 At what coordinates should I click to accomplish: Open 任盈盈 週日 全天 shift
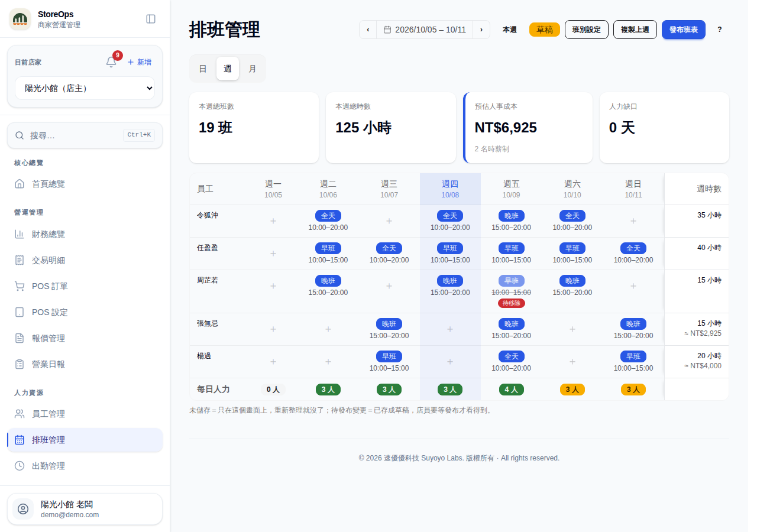coord(633,254)
